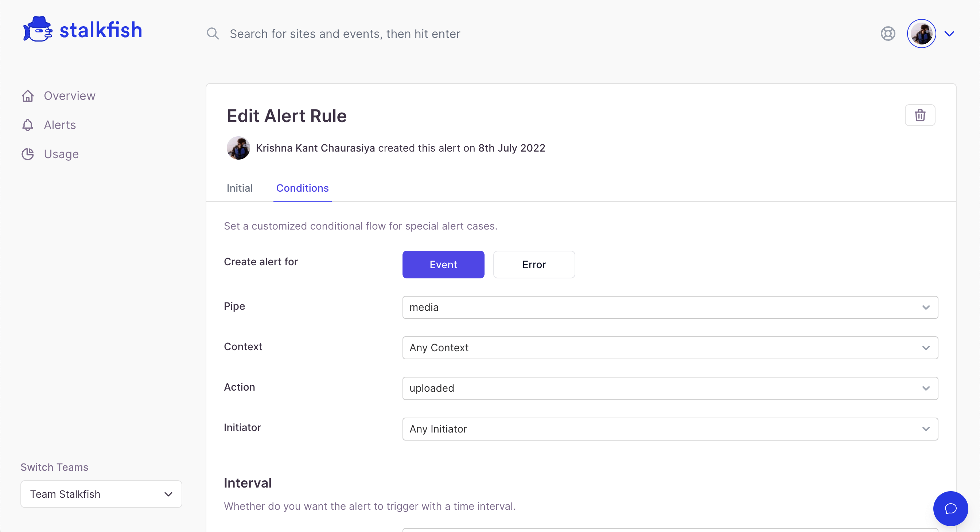Expand the Pipe dropdown showing media

(670, 307)
